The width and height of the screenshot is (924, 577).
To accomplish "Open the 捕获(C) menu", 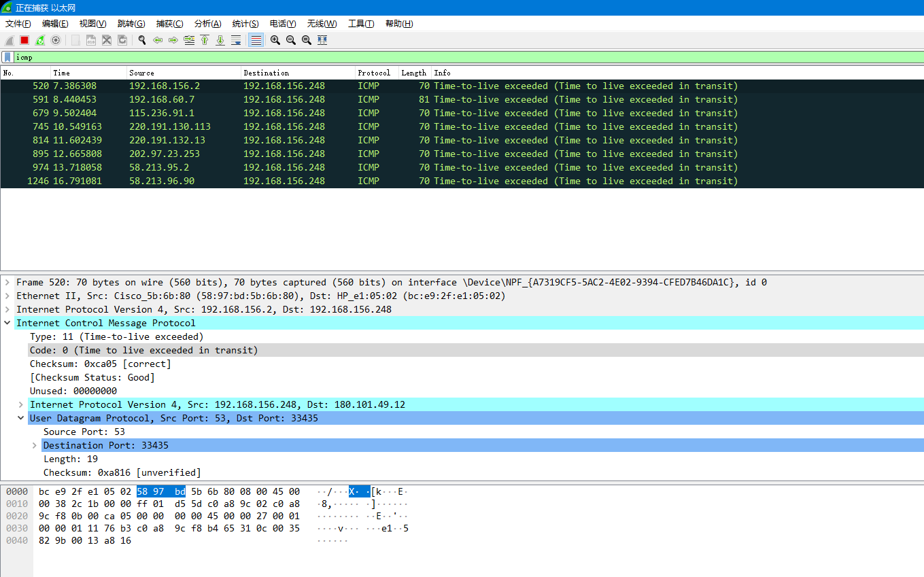I will (169, 24).
